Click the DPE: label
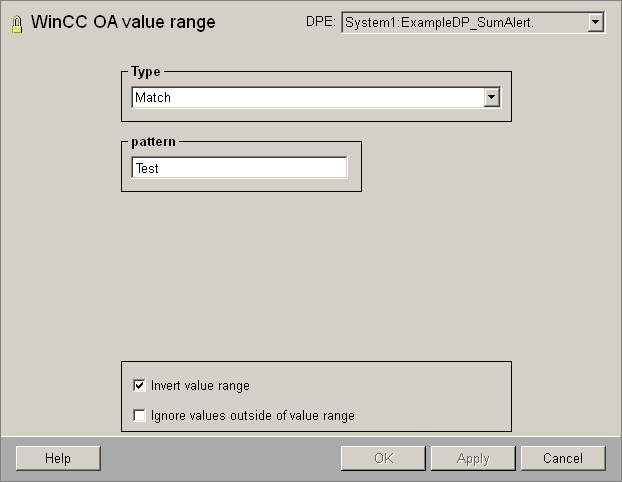This screenshot has width=622, height=482. pos(320,22)
